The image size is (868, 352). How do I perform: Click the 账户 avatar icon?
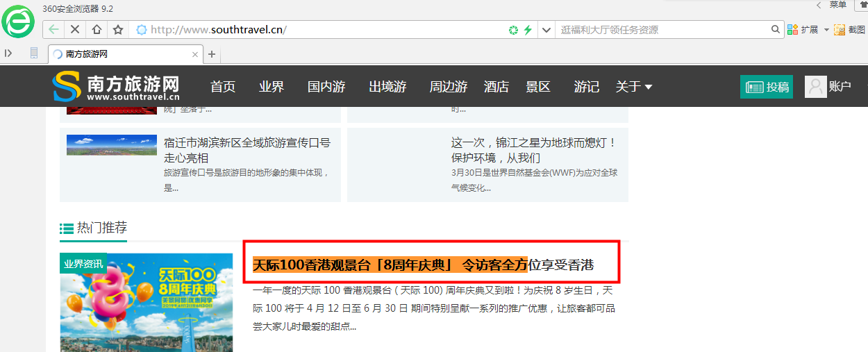[815, 87]
